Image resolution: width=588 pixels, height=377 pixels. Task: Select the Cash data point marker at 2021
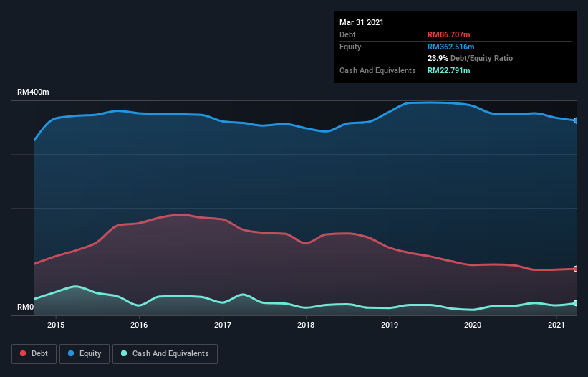[576, 303]
